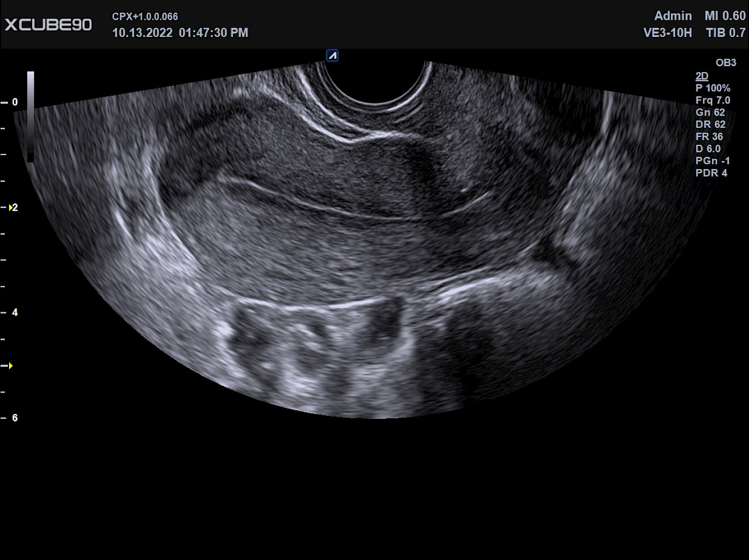Click the Frq 7.0 frequency setting

pos(713,101)
